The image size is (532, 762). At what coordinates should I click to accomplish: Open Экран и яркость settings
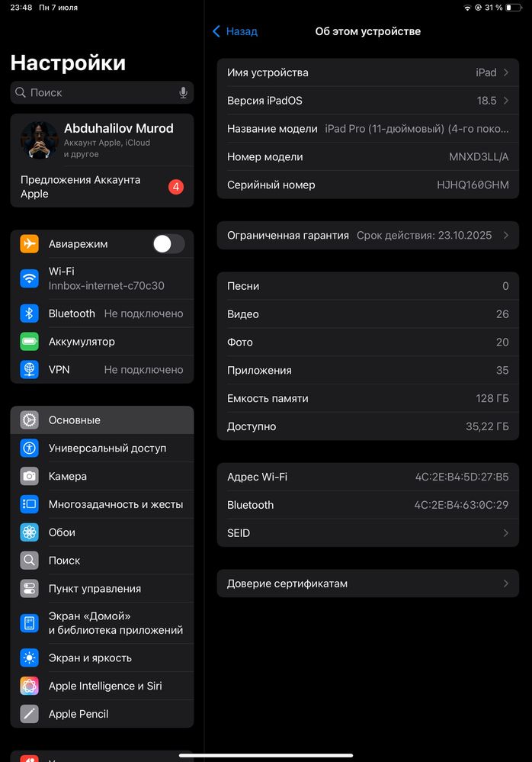tap(102, 658)
